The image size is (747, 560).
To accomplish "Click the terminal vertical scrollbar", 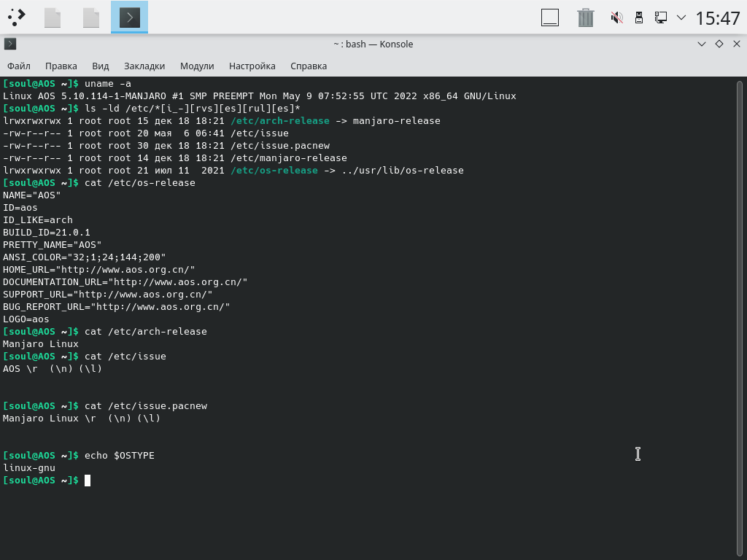I will [740, 318].
